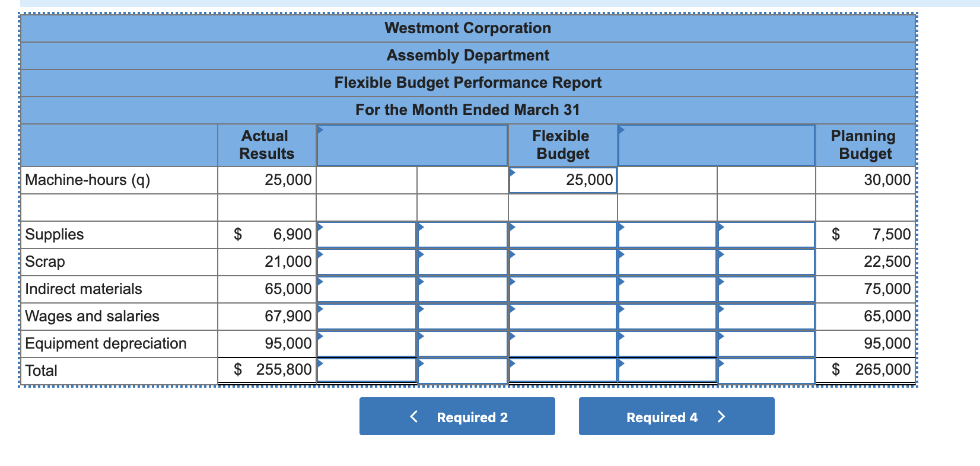Select the Actual Results machine-hours value 25,000
The image size is (980, 466).
click(x=288, y=180)
